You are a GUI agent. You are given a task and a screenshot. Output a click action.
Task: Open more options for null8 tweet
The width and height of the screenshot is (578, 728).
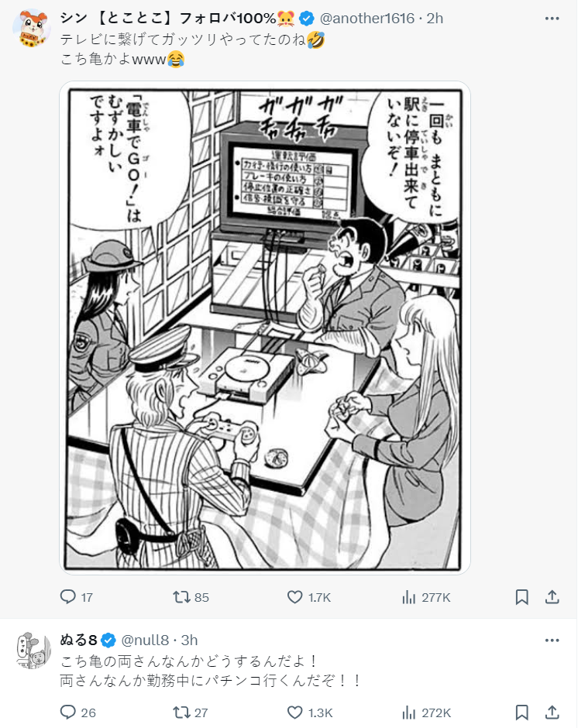click(x=552, y=640)
